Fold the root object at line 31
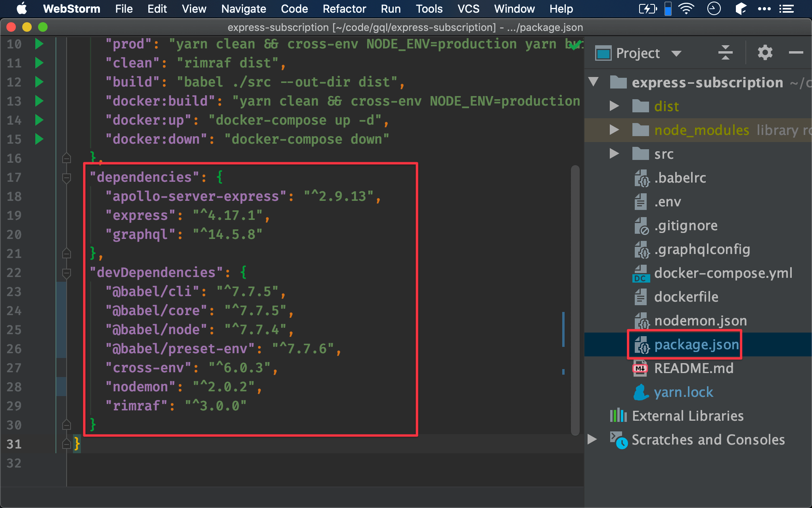This screenshot has width=812, height=508. click(67, 444)
